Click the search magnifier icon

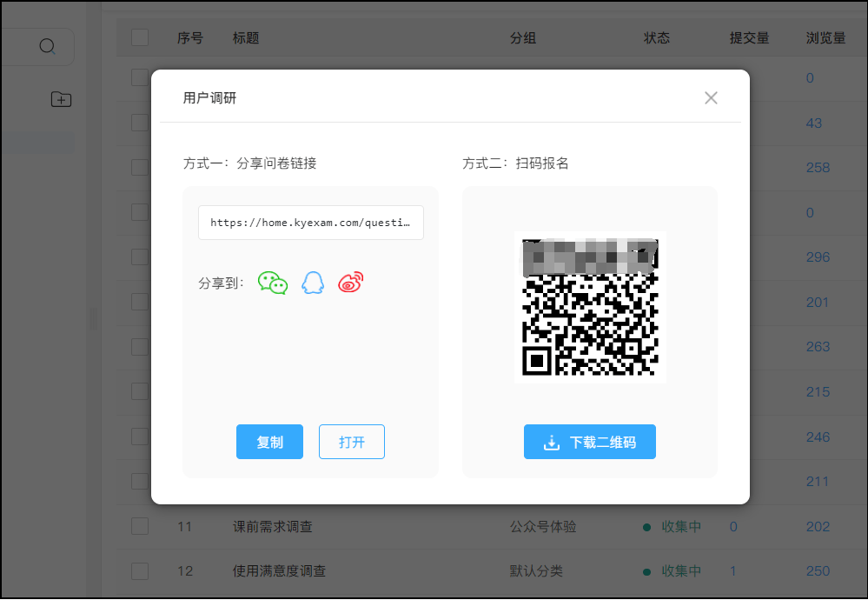point(48,46)
